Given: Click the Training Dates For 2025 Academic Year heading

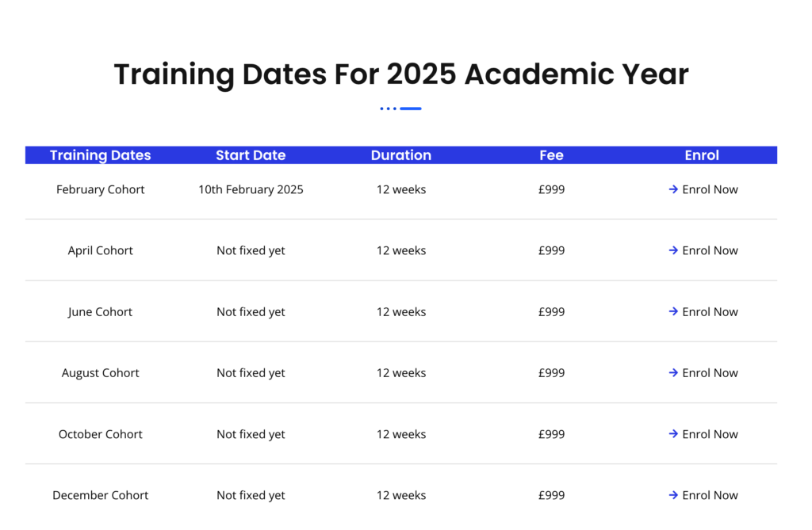Looking at the screenshot, I should click(401, 74).
